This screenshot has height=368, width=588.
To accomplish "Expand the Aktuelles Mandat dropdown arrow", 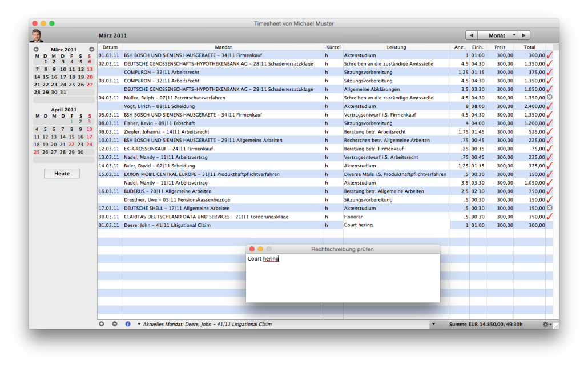I will 139,324.
